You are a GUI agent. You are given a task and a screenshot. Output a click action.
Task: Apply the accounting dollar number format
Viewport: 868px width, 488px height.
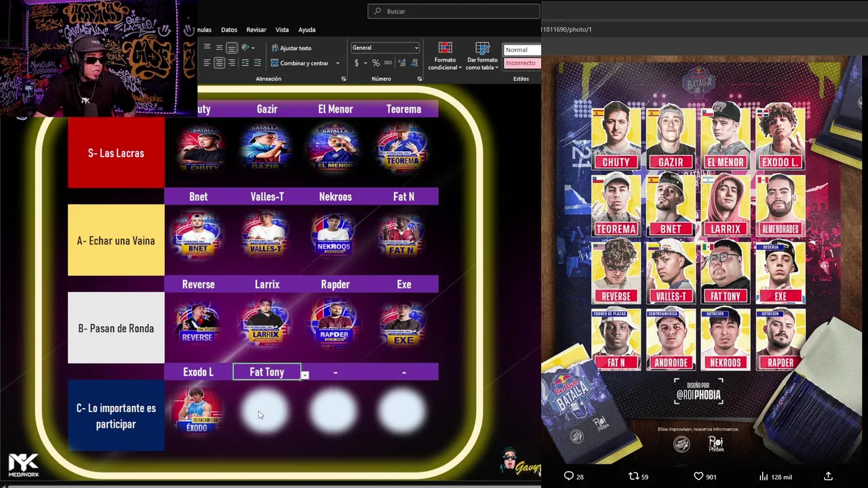(x=357, y=63)
